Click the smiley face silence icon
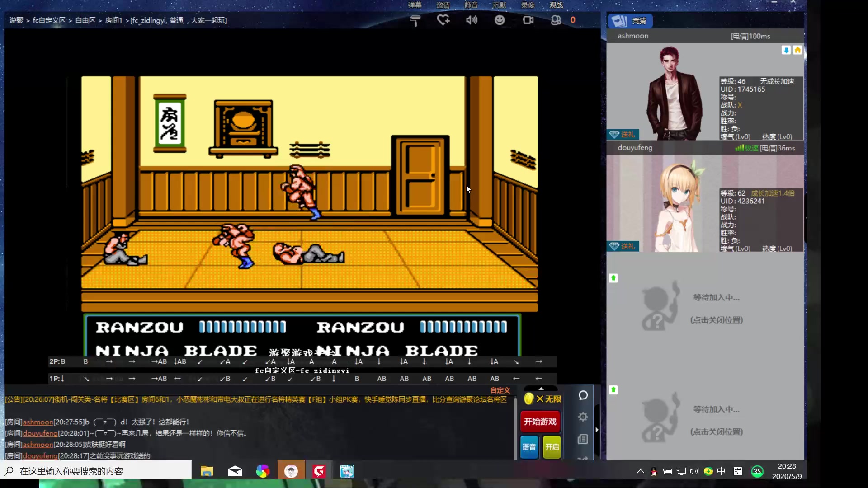 [500, 20]
